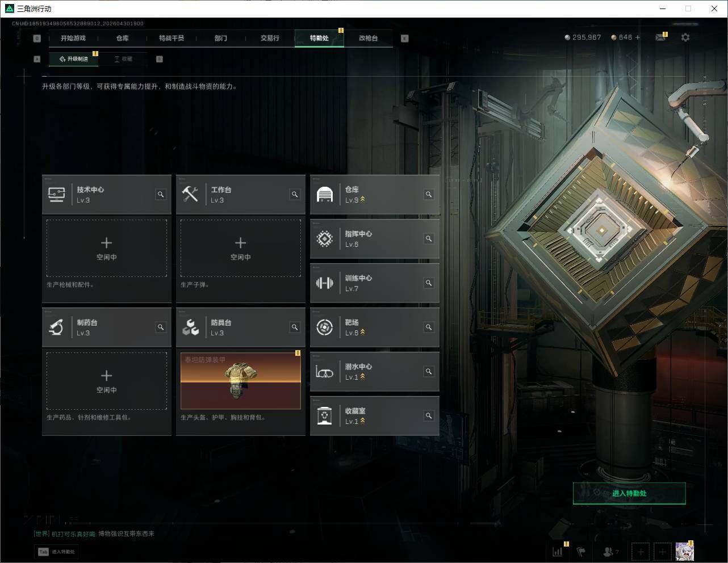Click the magnifier on the 收藏室 card

429,416
